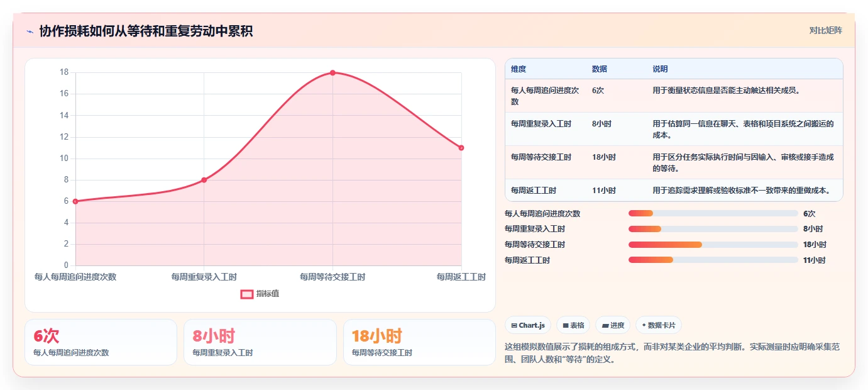Click the icon in the Chart.js chip
The width and height of the screenshot is (868, 390).
click(514, 325)
